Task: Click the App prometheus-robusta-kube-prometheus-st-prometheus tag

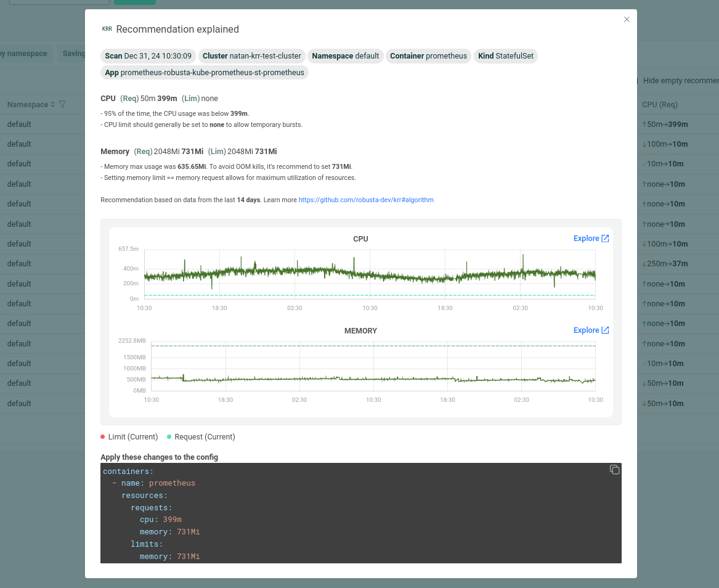Action: pyautogui.click(x=205, y=73)
